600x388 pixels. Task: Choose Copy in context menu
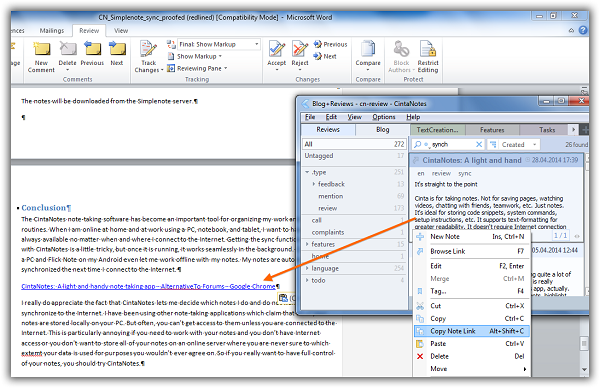coord(471,318)
